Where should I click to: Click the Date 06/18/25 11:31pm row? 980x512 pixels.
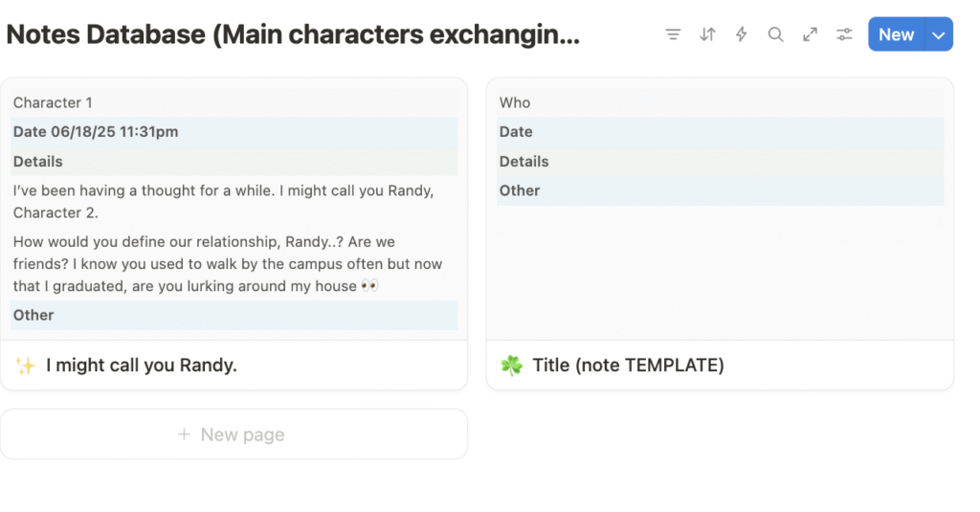click(234, 132)
